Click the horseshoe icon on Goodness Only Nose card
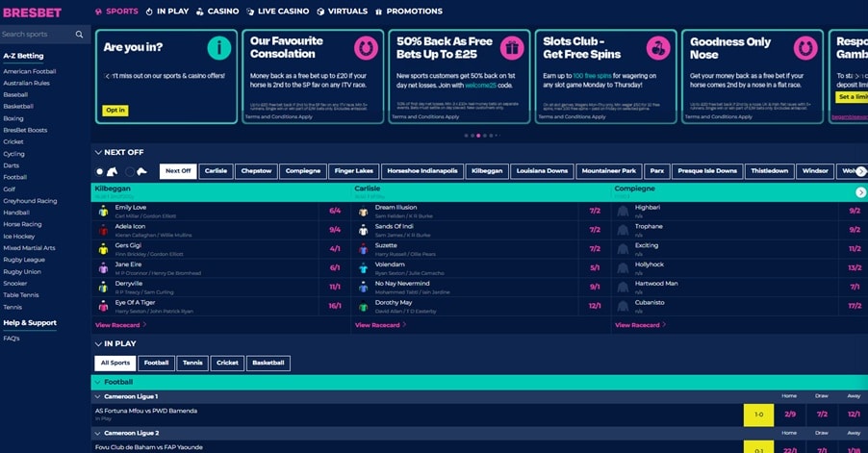The width and height of the screenshot is (868, 453). pos(805,48)
